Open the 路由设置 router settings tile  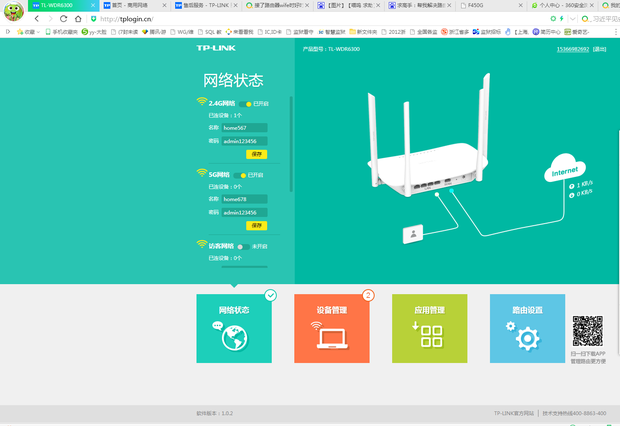click(527, 328)
